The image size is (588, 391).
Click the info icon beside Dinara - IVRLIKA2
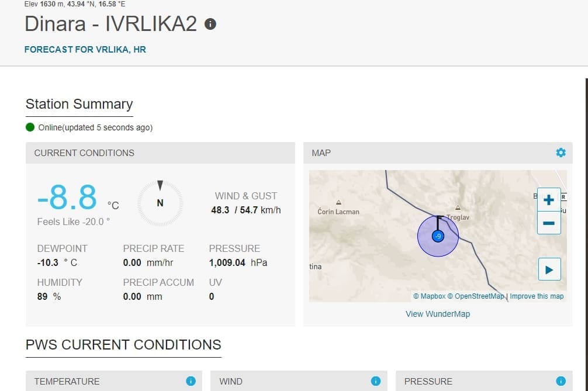(210, 24)
